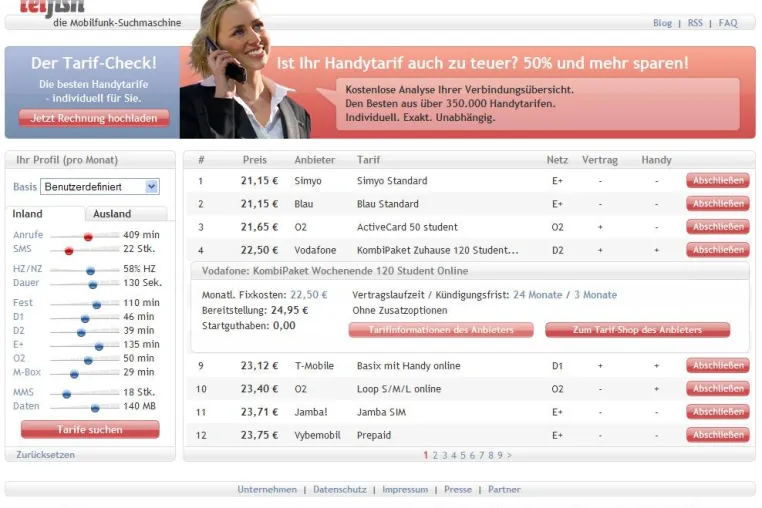This screenshot has width=762, height=508.
Task: Click the Basix mit Handy online tariff
Action: [408, 366]
